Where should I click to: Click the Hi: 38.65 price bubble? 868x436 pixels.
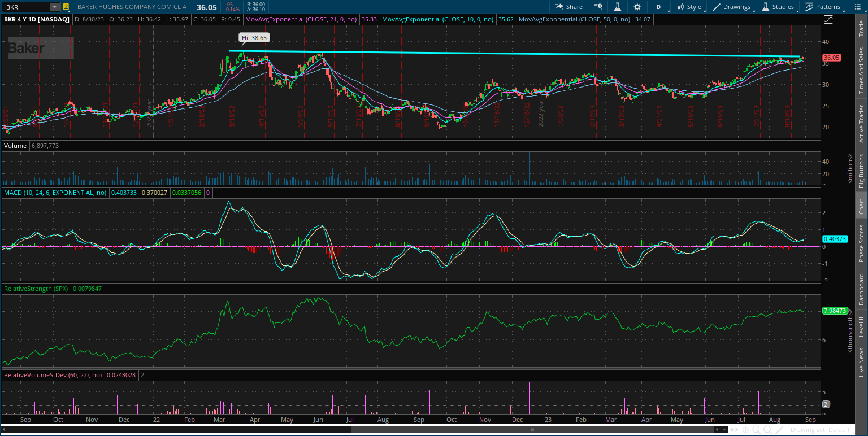pyautogui.click(x=254, y=37)
